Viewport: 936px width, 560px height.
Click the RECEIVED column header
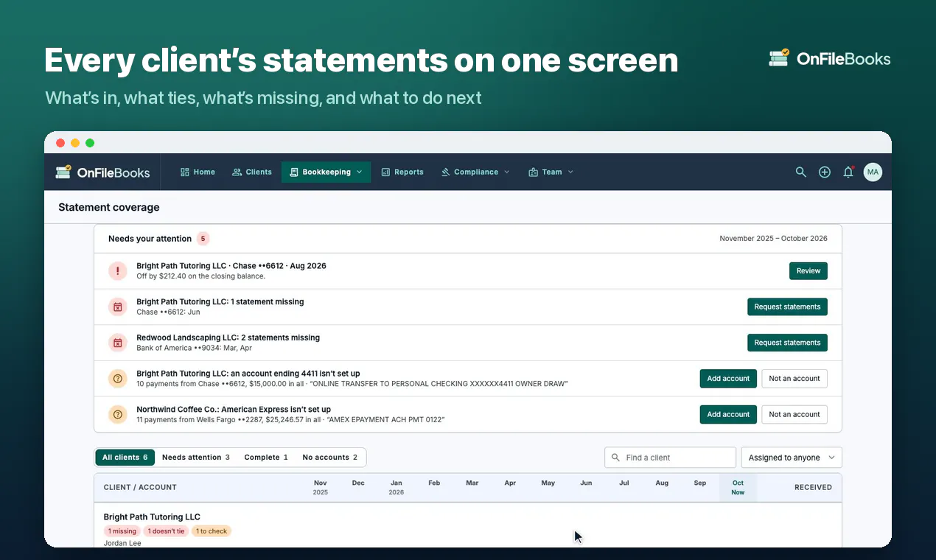pyautogui.click(x=813, y=487)
